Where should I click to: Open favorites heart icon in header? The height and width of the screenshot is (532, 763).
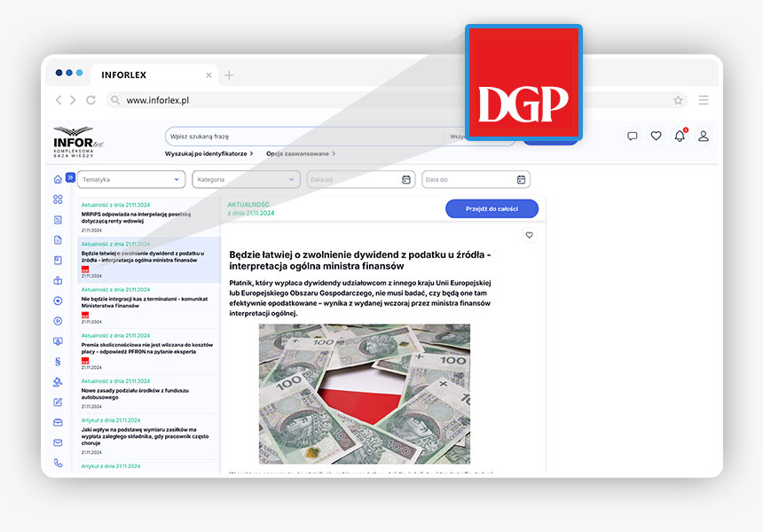pyautogui.click(x=656, y=137)
